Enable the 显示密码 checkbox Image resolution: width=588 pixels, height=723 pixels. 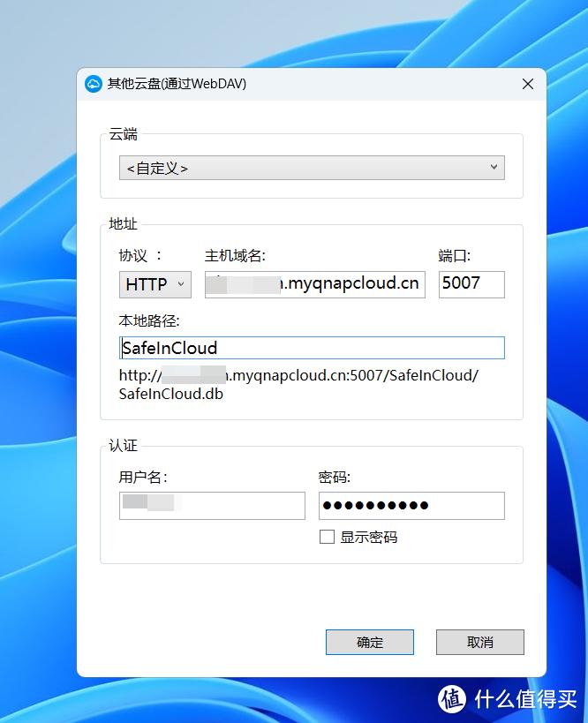pos(327,537)
